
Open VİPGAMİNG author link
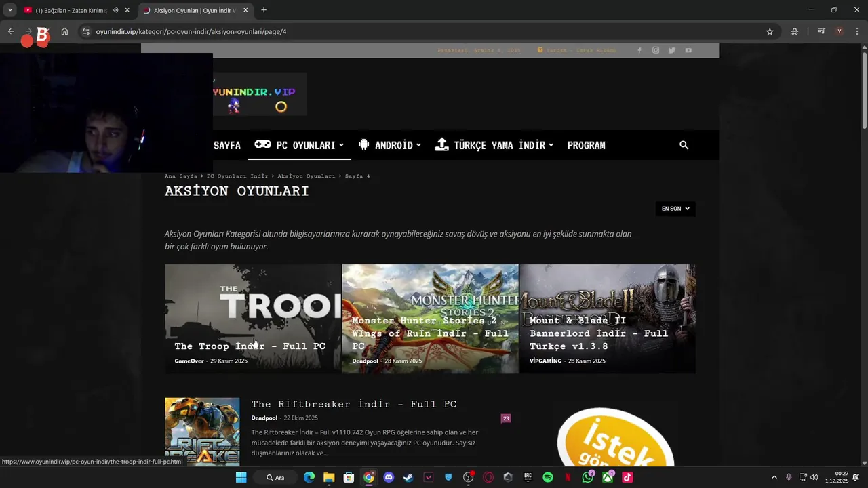546,361
